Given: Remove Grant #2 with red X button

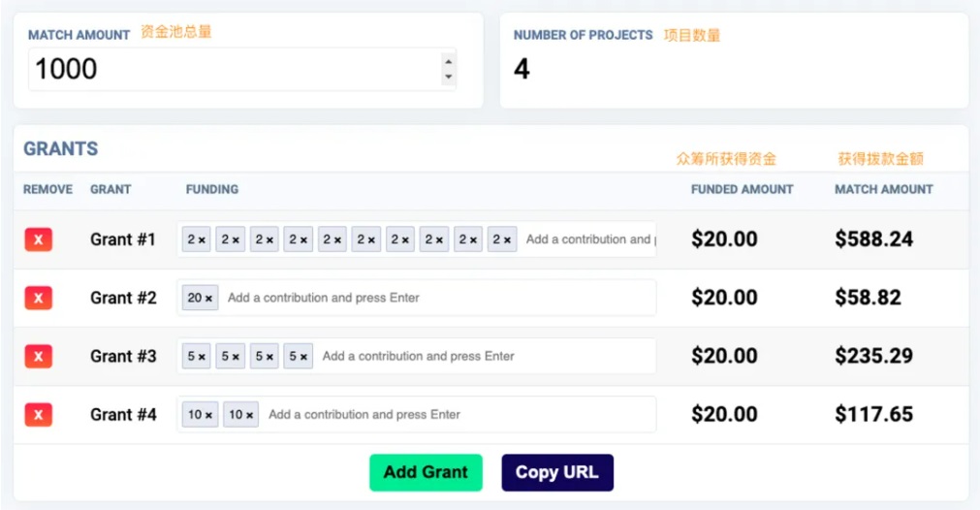Looking at the screenshot, I should 39,299.
